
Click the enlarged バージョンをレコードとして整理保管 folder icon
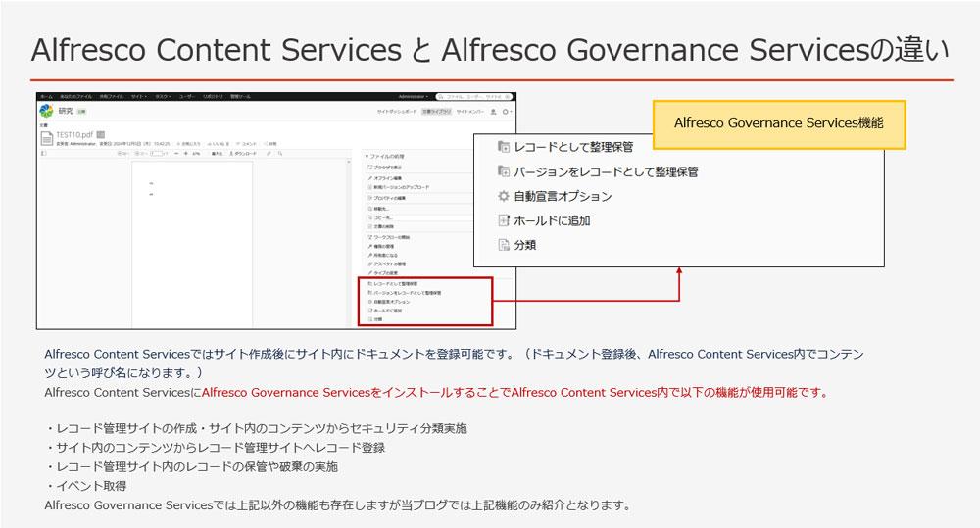pyautogui.click(x=504, y=171)
